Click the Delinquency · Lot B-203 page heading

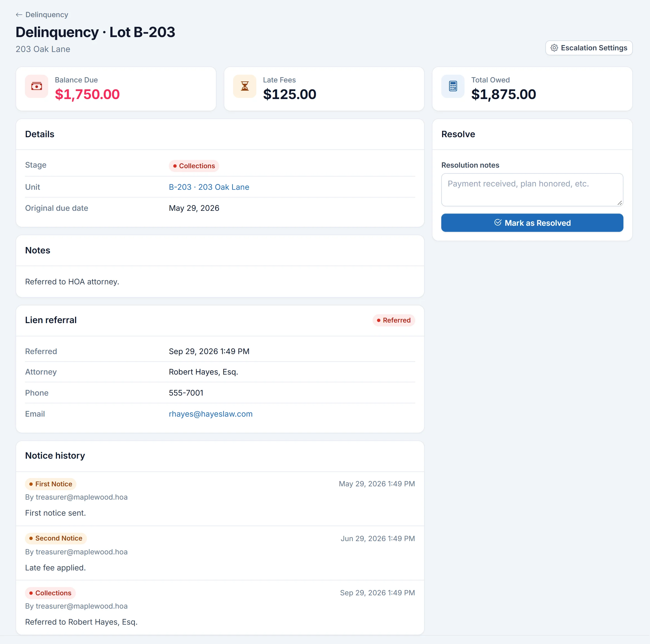[x=95, y=32]
